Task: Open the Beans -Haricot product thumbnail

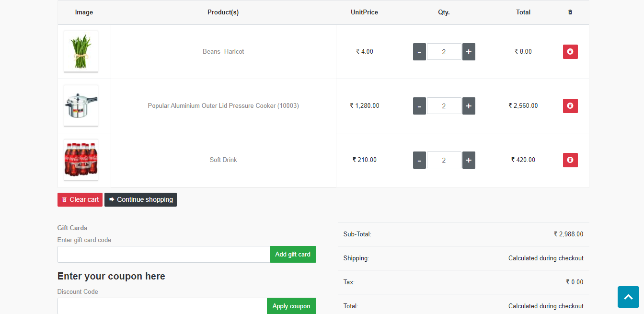Action: click(81, 51)
